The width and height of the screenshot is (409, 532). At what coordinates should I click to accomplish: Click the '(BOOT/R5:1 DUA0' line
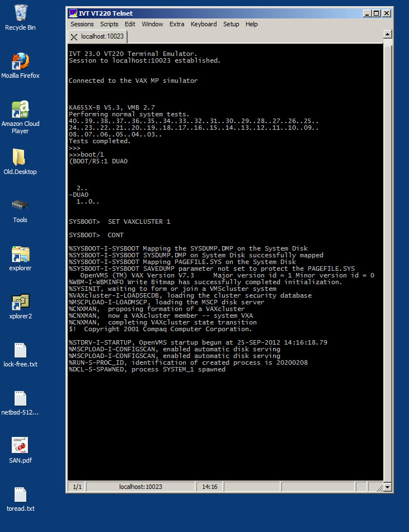pyautogui.click(x=98, y=161)
